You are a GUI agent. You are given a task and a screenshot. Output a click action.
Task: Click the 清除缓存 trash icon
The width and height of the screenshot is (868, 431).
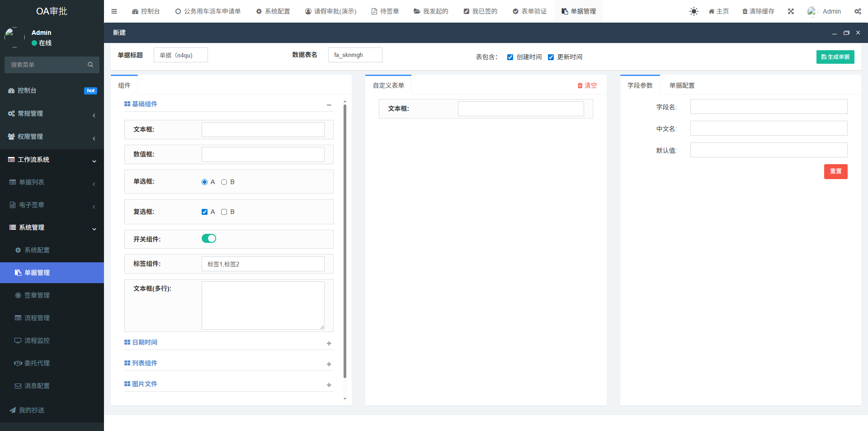coord(745,11)
